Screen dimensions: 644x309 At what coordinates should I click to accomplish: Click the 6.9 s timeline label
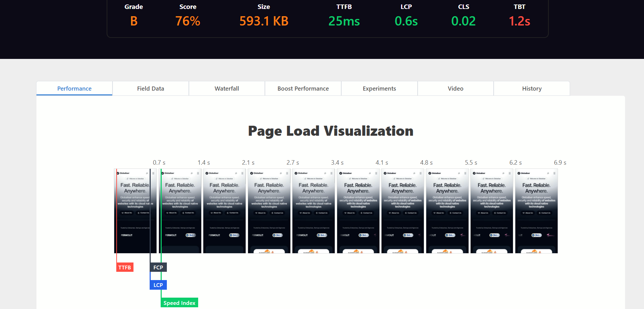[560, 163]
